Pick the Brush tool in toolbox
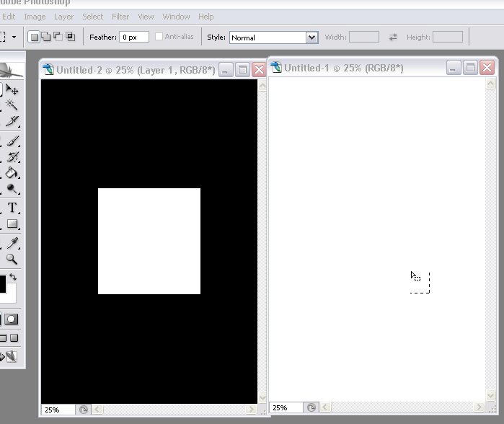The width and height of the screenshot is (504, 424). [12, 141]
